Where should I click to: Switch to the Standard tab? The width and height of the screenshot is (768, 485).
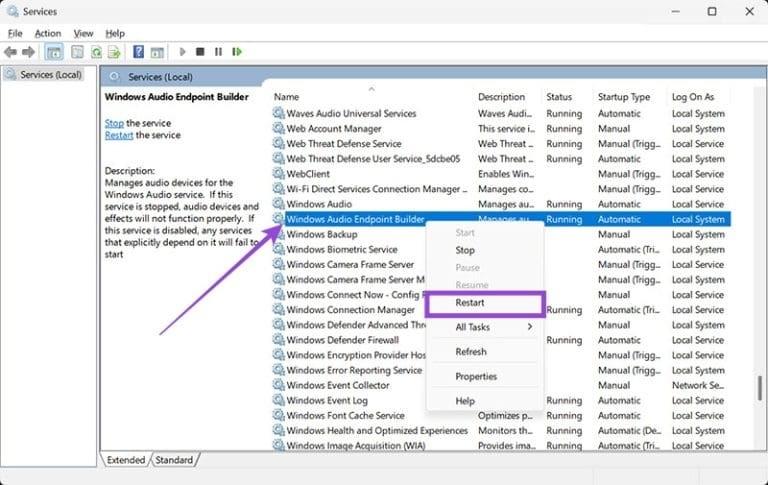pyautogui.click(x=174, y=460)
